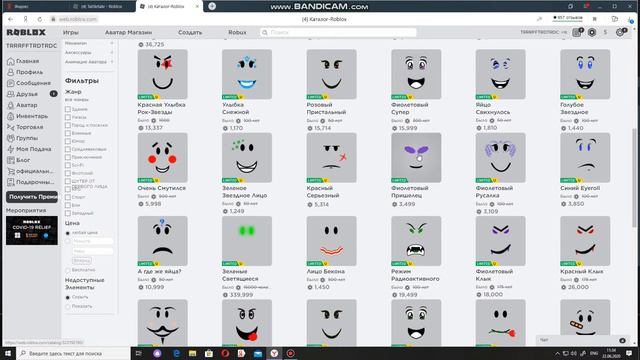This screenshot has height=360, width=640.
Task: Check the Средневековье genre checkbox
Action: (x=68, y=149)
